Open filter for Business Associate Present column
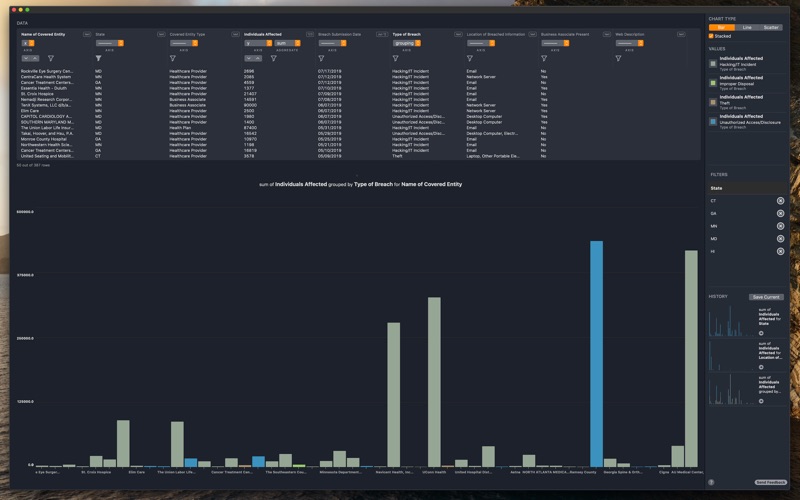Image resolution: width=800 pixels, height=500 pixels. (544, 59)
